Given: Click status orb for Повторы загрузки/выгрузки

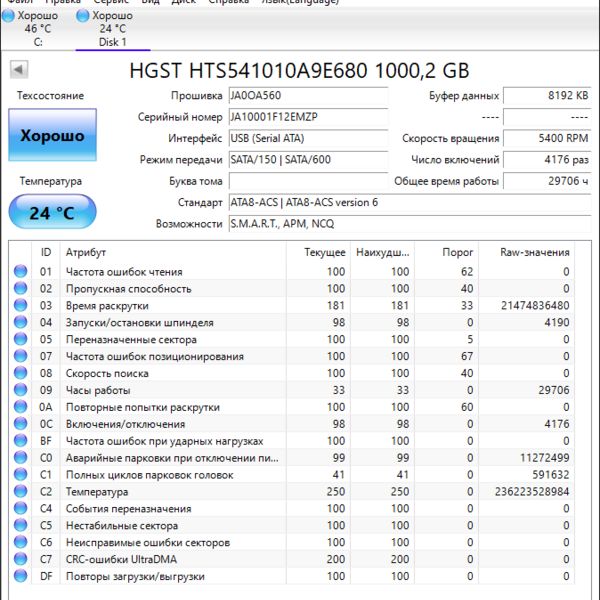Looking at the screenshot, I should 21,576.
